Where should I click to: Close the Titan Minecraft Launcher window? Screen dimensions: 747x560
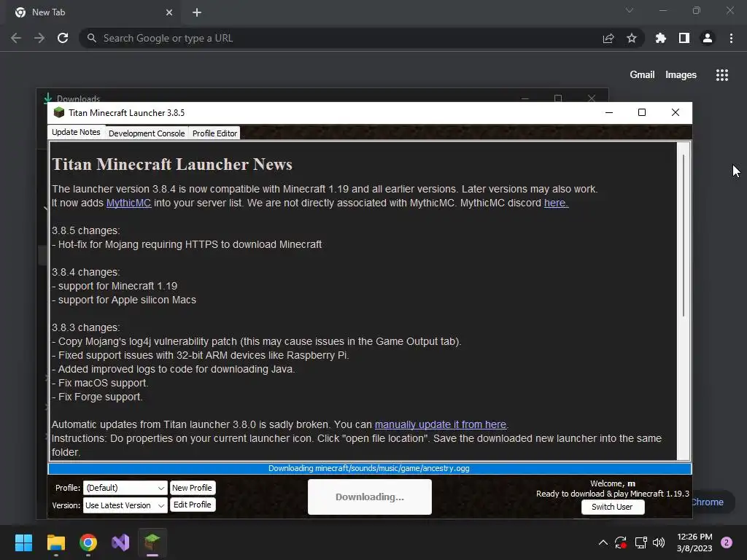[x=676, y=112]
